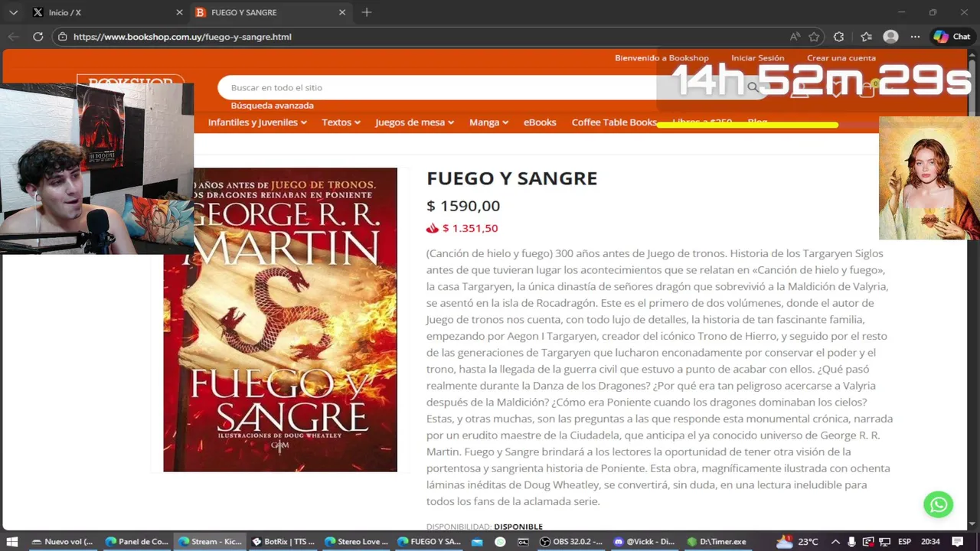This screenshot has width=980, height=551.
Task: Open the Windows Start button
Action: point(12,542)
